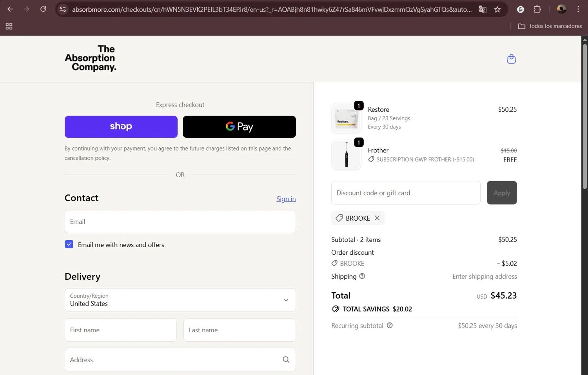This screenshot has width=588, height=375.
Task: Click the Subtotal · 2 items label
Action: 356,239
